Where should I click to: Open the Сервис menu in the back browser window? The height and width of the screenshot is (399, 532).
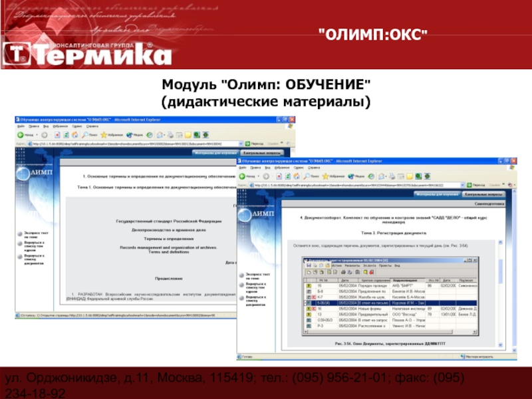tap(77, 126)
